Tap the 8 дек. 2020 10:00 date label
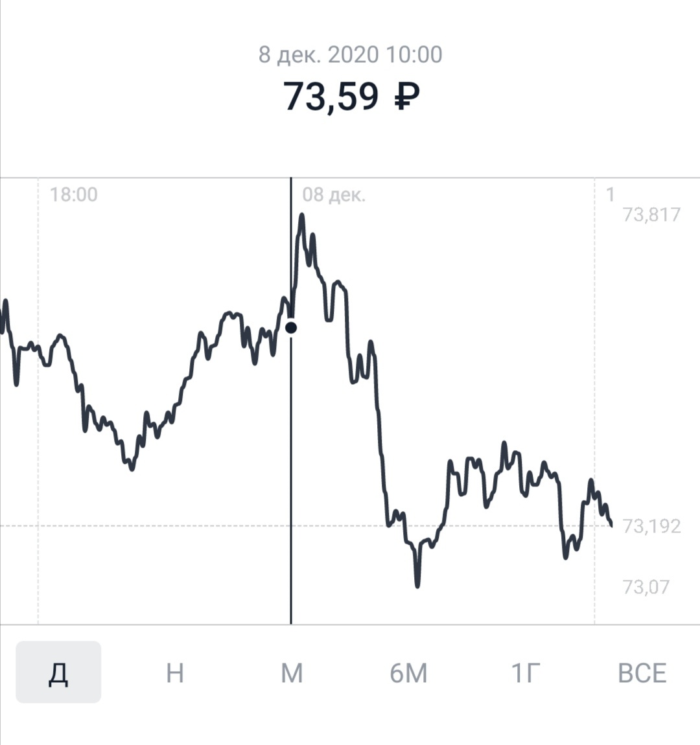Image resolution: width=700 pixels, height=745 pixels. (x=350, y=54)
